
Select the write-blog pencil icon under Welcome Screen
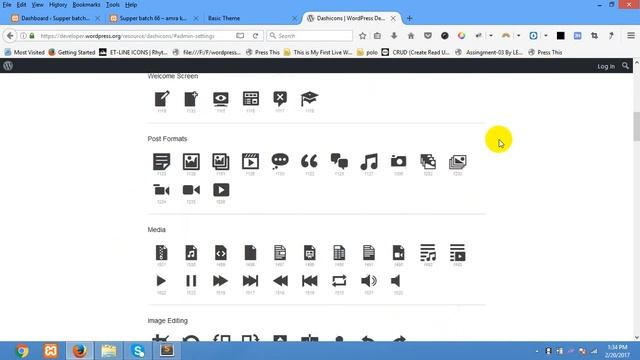coord(162,99)
